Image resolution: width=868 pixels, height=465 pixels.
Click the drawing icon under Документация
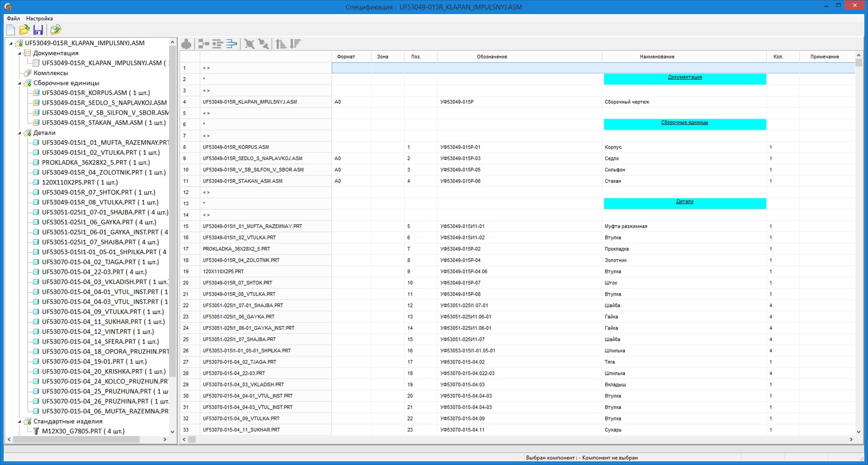[36, 63]
